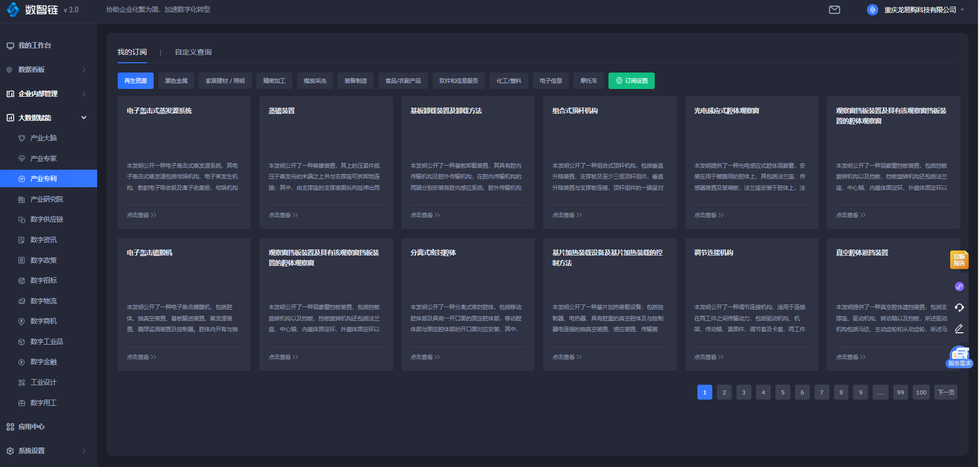Open the mail message icon

(x=835, y=10)
